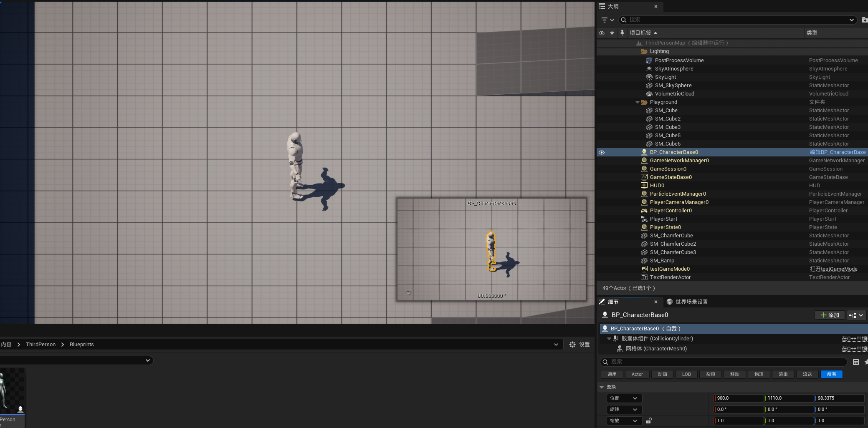Open the 编辑BP_CharacterBase link

point(838,152)
